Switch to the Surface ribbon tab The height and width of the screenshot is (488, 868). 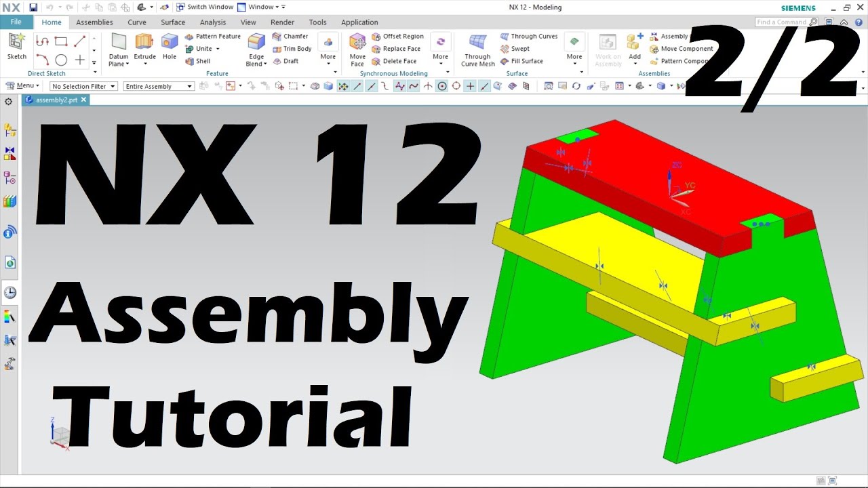[x=173, y=22]
